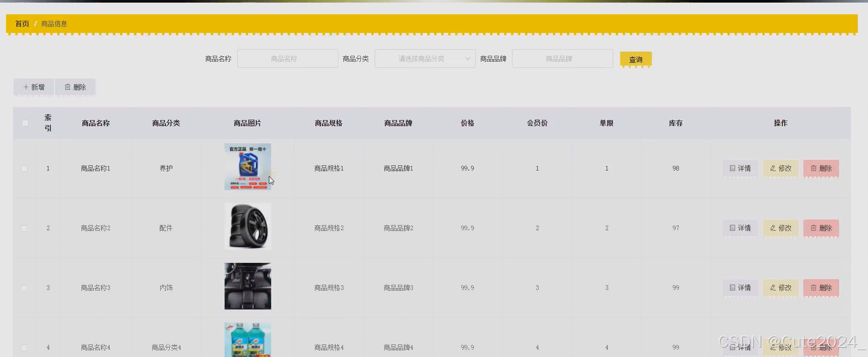This screenshot has width=868, height=357.
Task: Open the motor oil image thumbnail in row 1
Action: pos(248,167)
